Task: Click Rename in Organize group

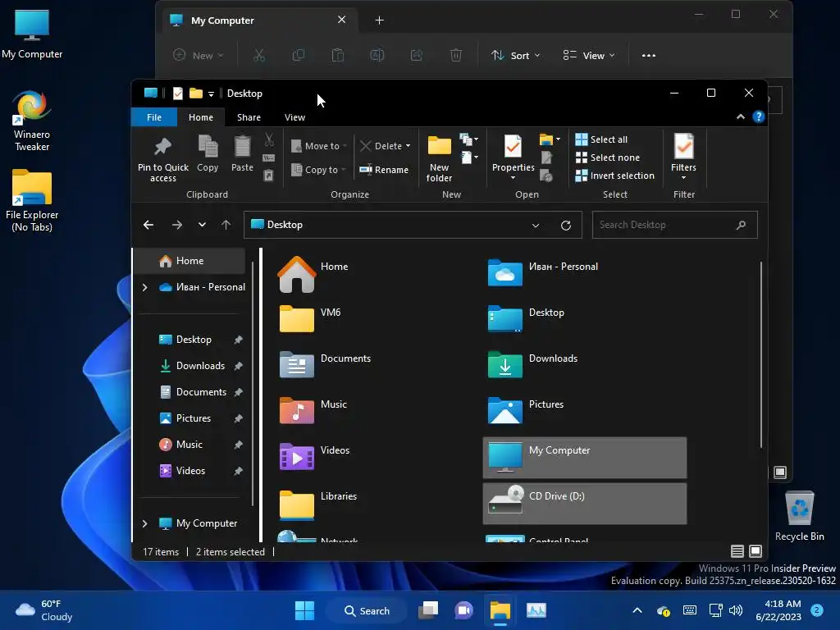Action: [384, 170]
